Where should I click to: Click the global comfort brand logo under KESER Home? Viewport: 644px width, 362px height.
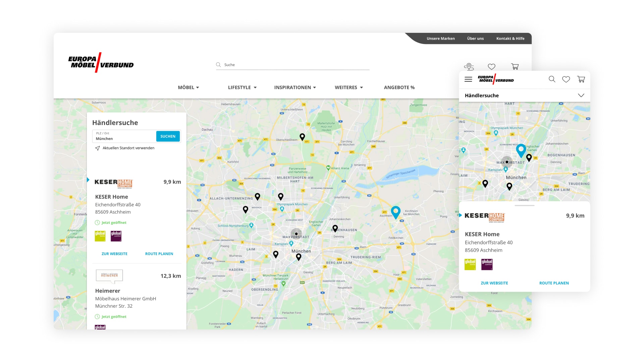point(116,236)
